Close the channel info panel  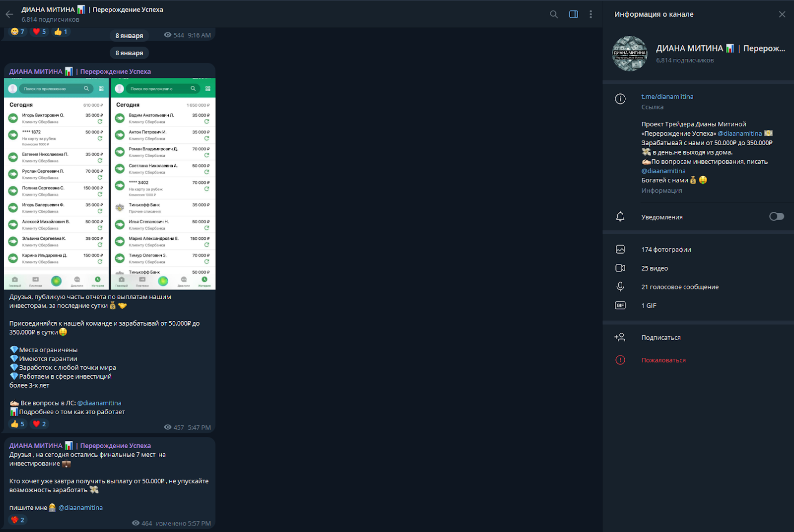[782, 14]
